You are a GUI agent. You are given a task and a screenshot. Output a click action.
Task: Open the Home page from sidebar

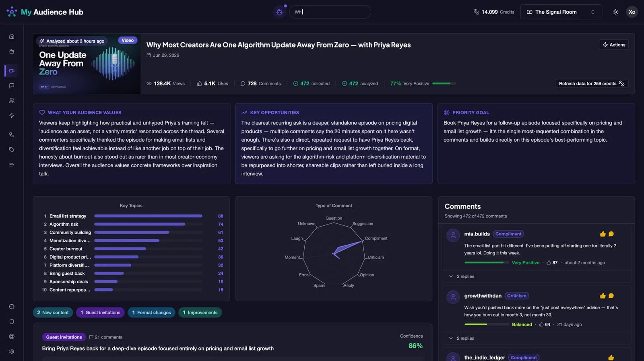coord(12,36)
